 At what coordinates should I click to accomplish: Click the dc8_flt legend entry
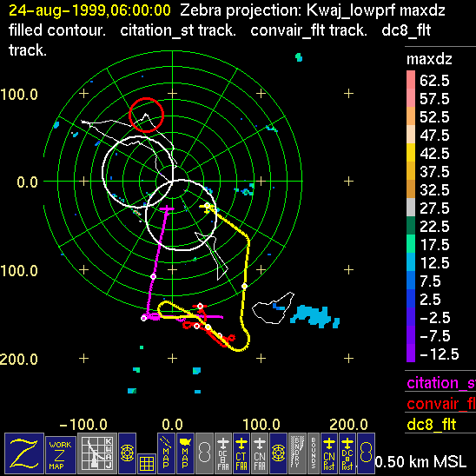tap(432, 424)
